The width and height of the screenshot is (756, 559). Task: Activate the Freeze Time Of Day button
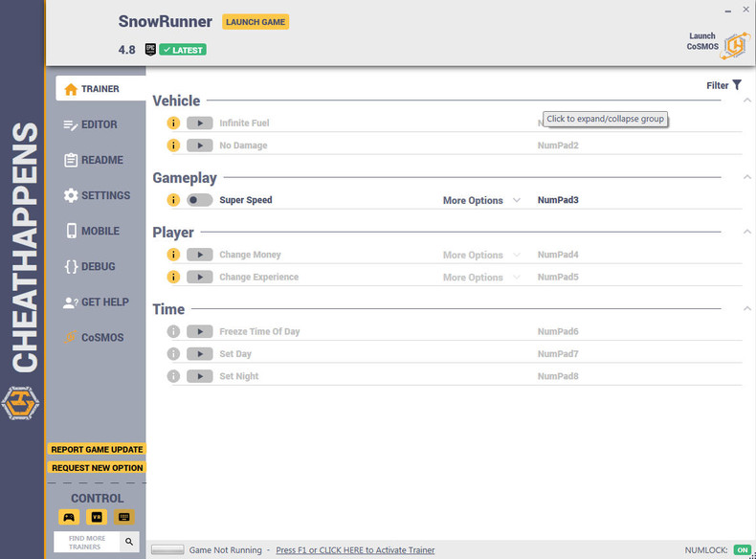point(200,331)
